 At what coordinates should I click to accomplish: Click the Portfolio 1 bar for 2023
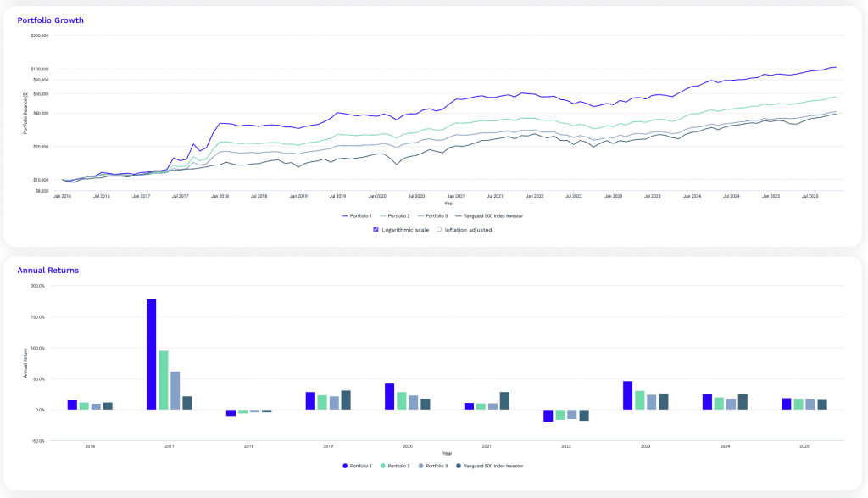(626, 394)
